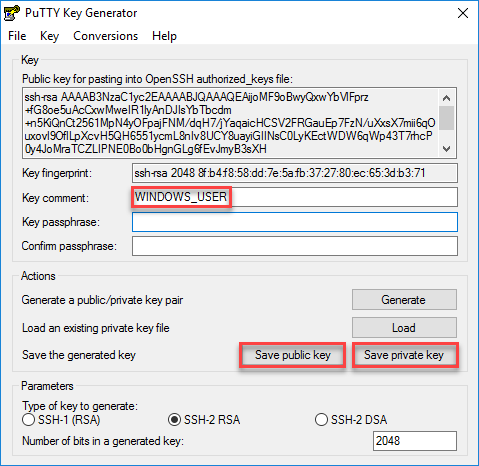Click Save private key button
The height and width of the screenshot is (466, 479).
coord(404,355)
